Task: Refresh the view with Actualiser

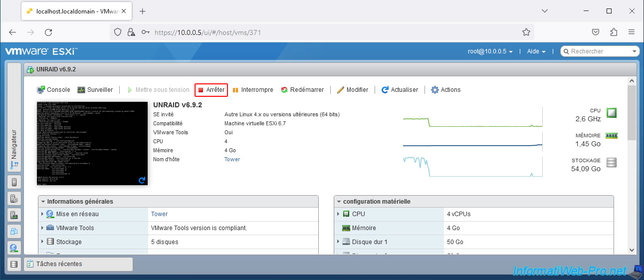Action: click(x=400, y=90)
